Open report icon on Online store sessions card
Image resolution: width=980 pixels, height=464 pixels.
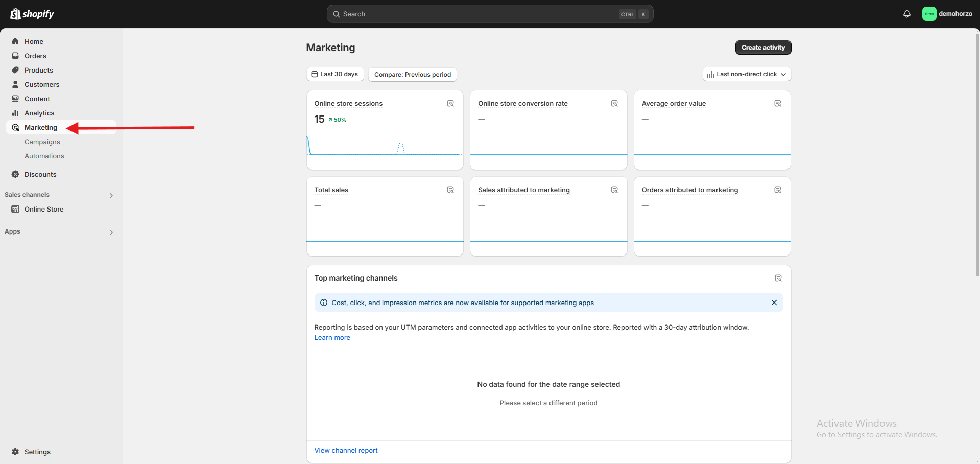(x=450, y=104)
